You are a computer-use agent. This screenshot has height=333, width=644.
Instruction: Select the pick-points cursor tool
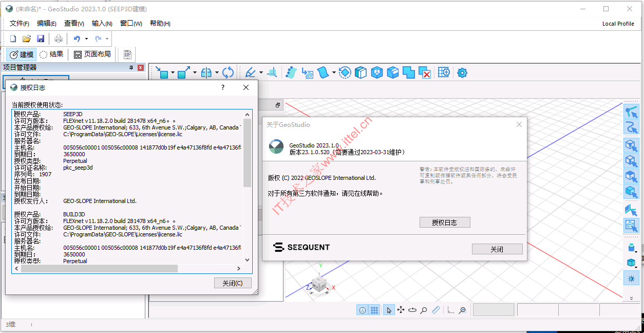[x=631, y=112]
